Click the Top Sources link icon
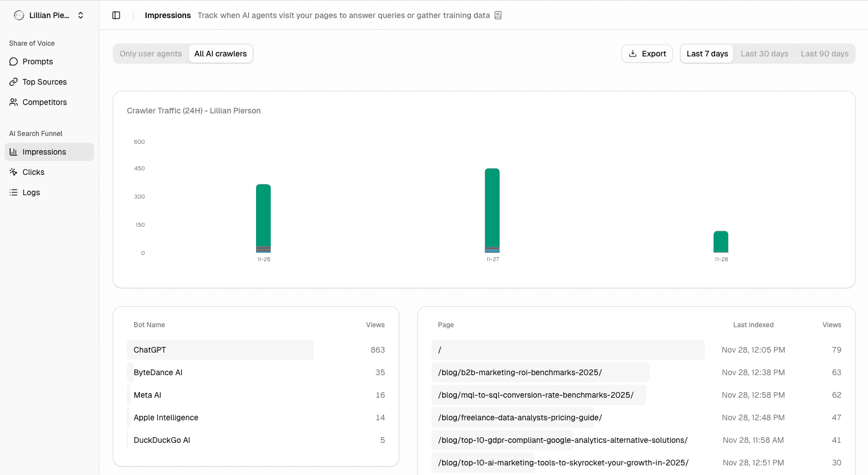 [14, 82]
